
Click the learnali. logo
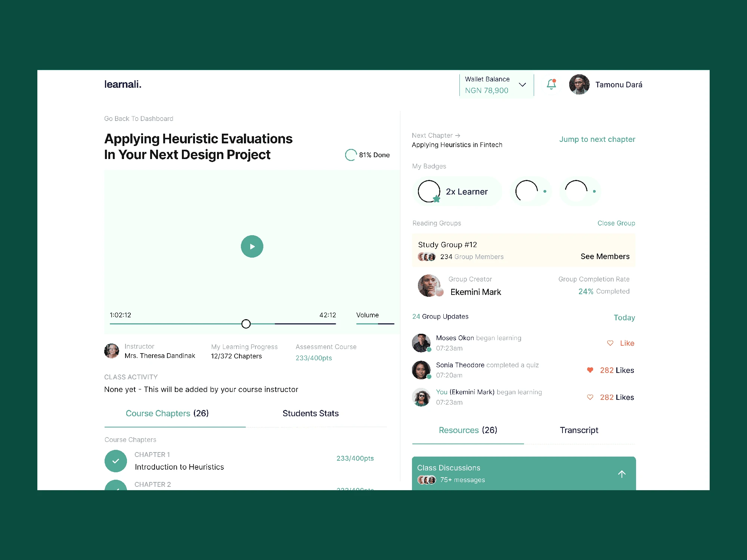coord(123,84)
